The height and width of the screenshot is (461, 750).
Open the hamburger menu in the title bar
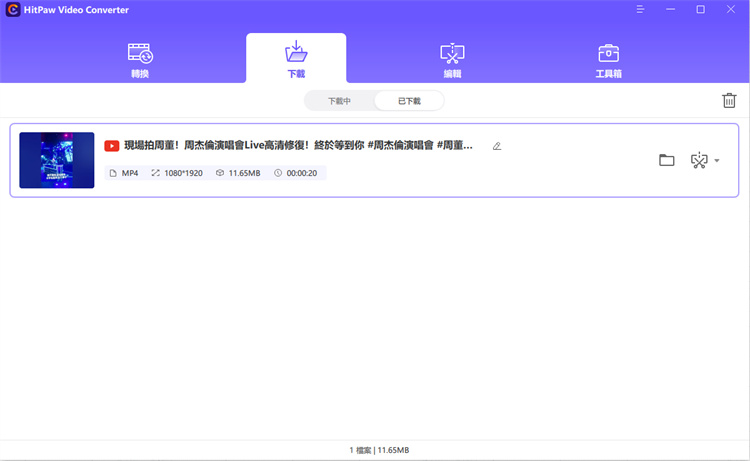point(640,10)
